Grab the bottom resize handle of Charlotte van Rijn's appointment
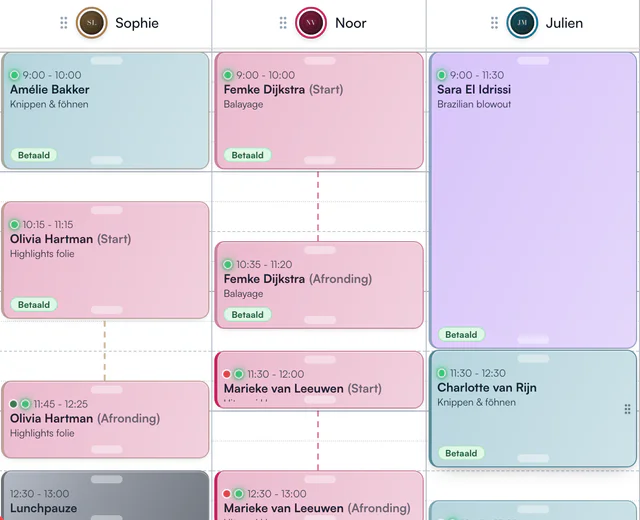 [533, 458]
